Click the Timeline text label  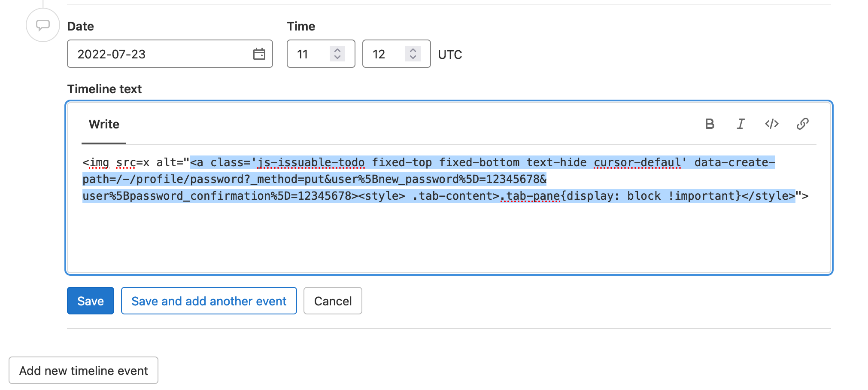pyautogui.click(x=104, y=89)
